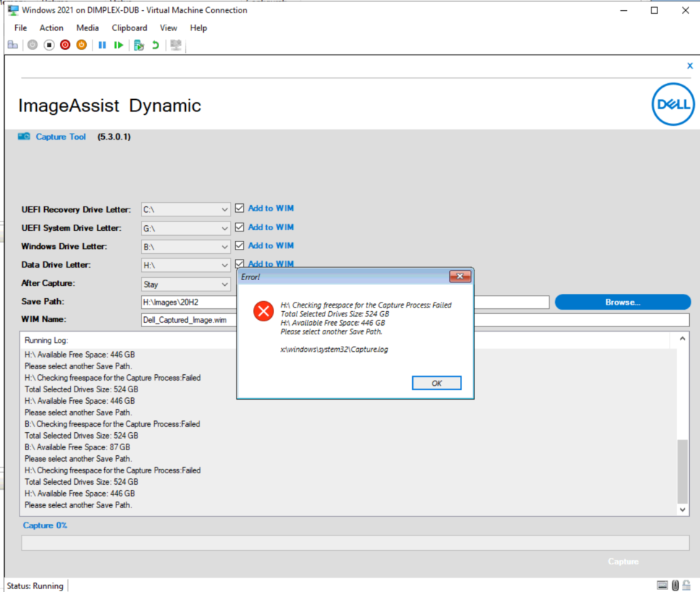Open the Action menu
The width and height of the screenshot is (700, 592).
[x=51, y=28]
